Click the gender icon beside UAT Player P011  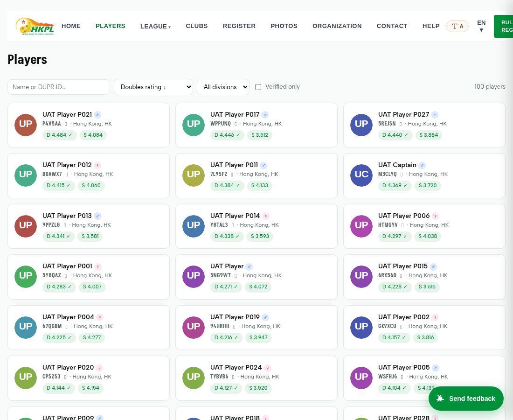click(263, 165)
